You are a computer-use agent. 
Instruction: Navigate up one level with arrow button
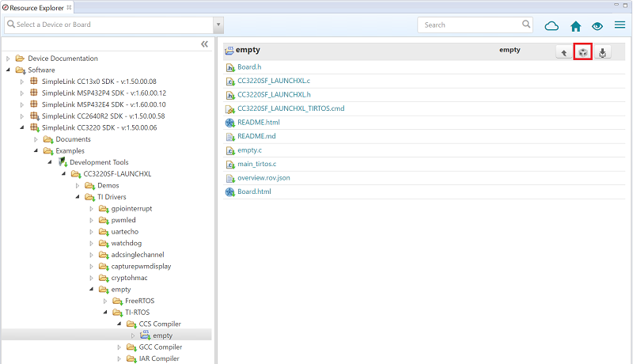tap(563, 53)
